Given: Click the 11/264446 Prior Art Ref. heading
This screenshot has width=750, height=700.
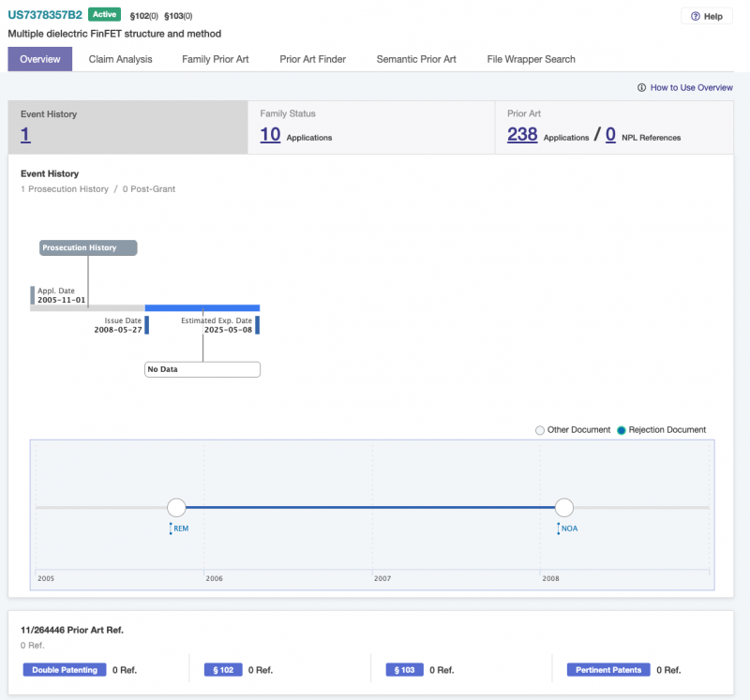Looking at the screenshot, I should [x=72, y=631].
